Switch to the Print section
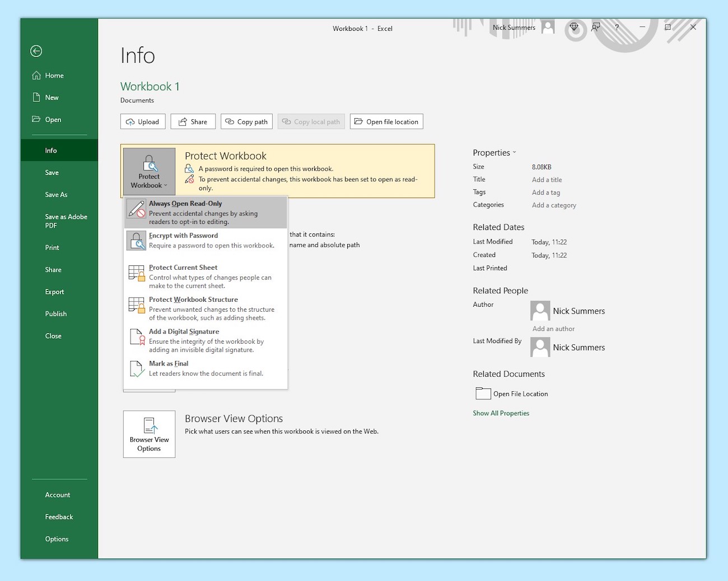This screenshot has height=581, width=728. coord(52,247)
